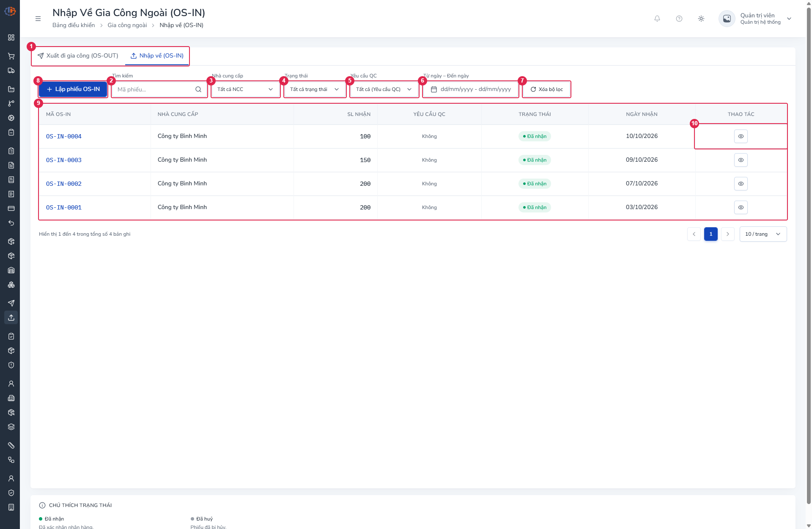The width and height of the screenshot is (812, 529).
Task: Open the Tất cả trạng thái dropdown
Action: [315, 89]
